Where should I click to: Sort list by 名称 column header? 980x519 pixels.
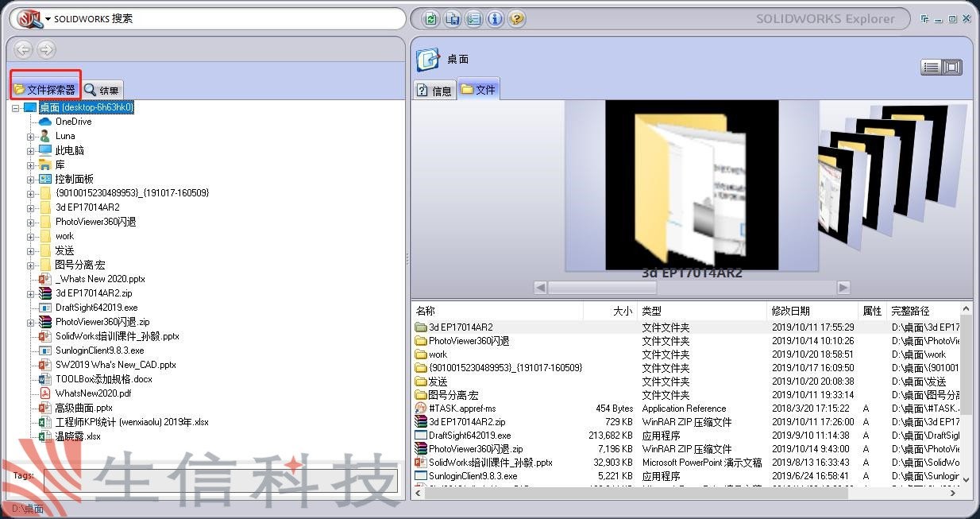click(x=497, y=311)
